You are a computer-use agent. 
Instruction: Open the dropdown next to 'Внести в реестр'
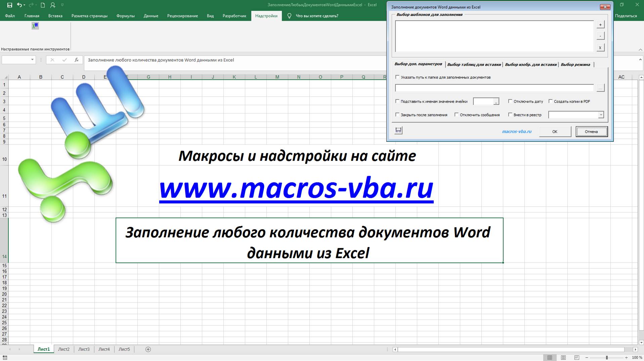tap(601, 114)
